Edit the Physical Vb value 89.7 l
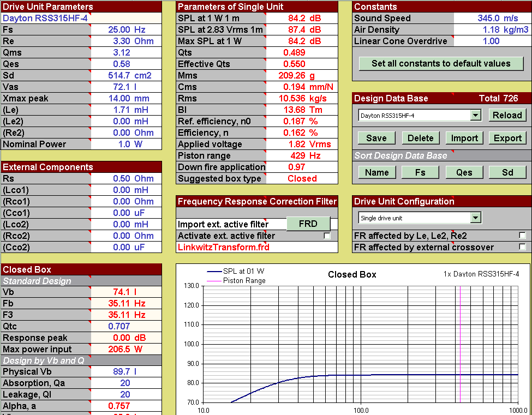The width and height of the screenshot is (532, 415). tap(126, 371)
